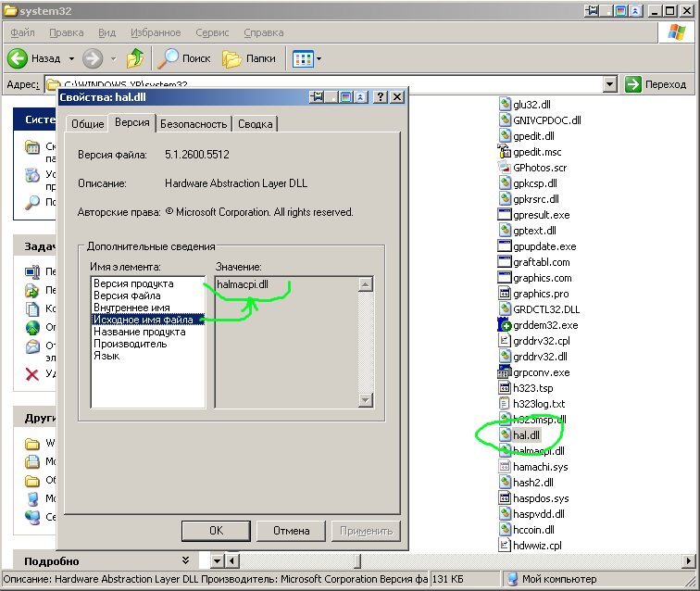Image resolution: width=700 pixels, height=591 pixels.
Task: Open forward history dropdown arrow
Action: 113,58
